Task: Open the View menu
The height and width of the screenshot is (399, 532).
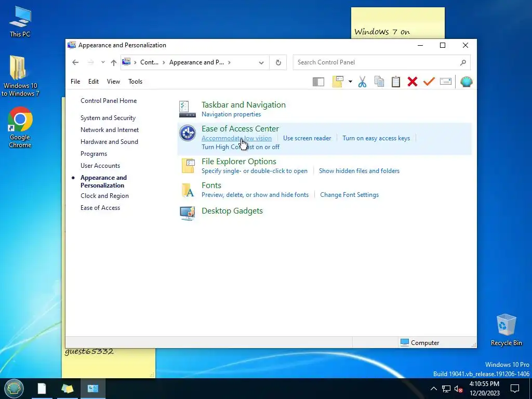Action: tap(113, 82)
